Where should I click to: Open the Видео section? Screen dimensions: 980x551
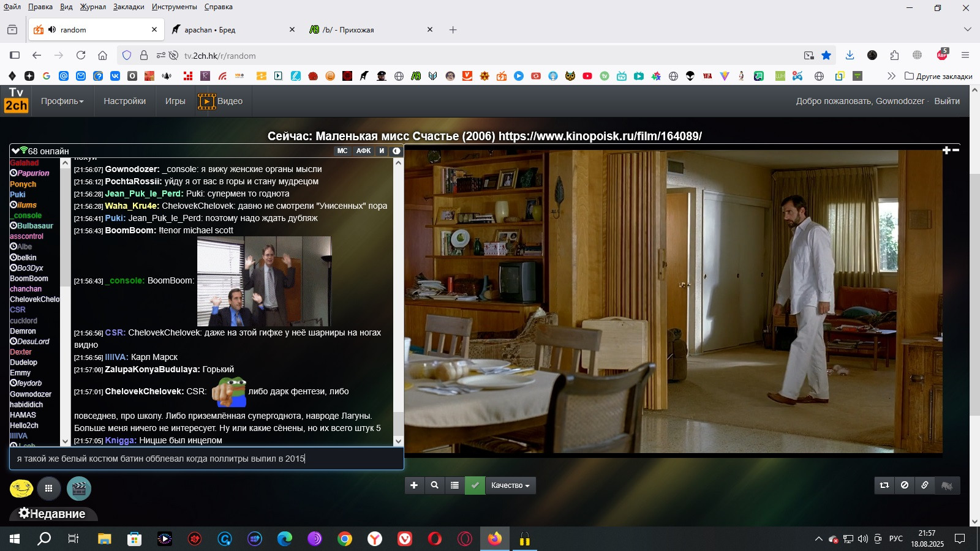[221, 101]
